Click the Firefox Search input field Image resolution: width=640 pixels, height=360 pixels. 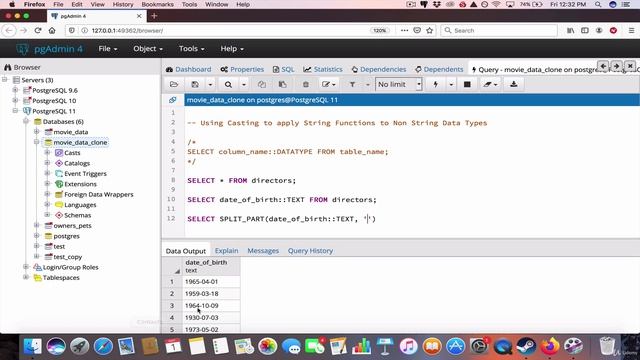tap(499, 31)
